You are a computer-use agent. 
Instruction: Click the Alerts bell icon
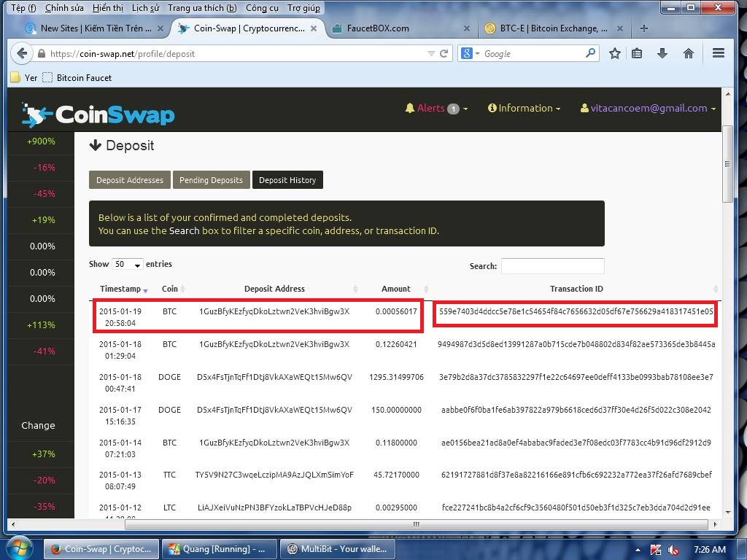(x=409, y=108)
